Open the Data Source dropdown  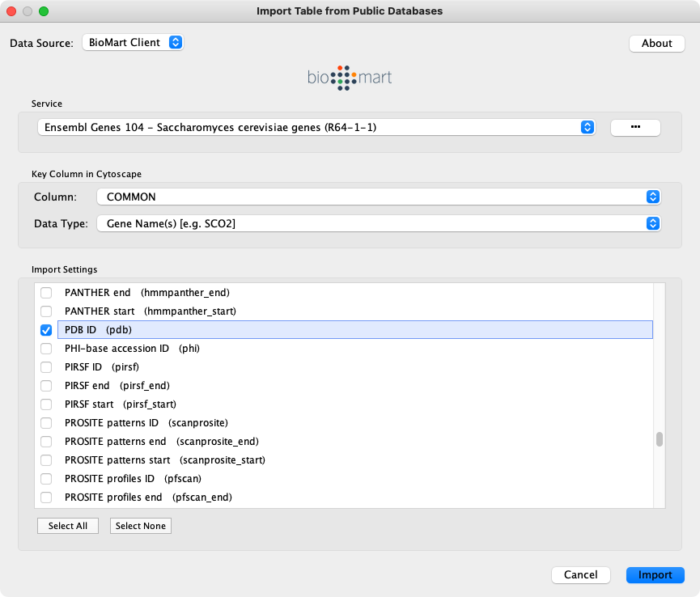point(133,43)
